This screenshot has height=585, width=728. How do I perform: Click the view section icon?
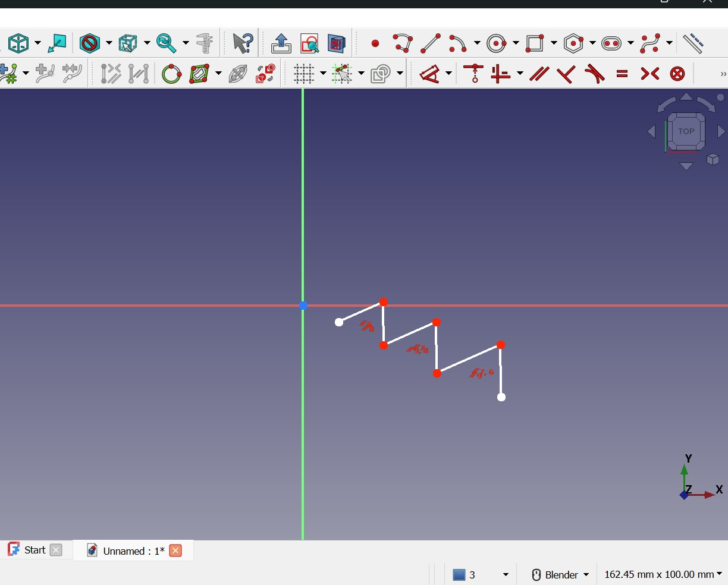tap(337, 43)
